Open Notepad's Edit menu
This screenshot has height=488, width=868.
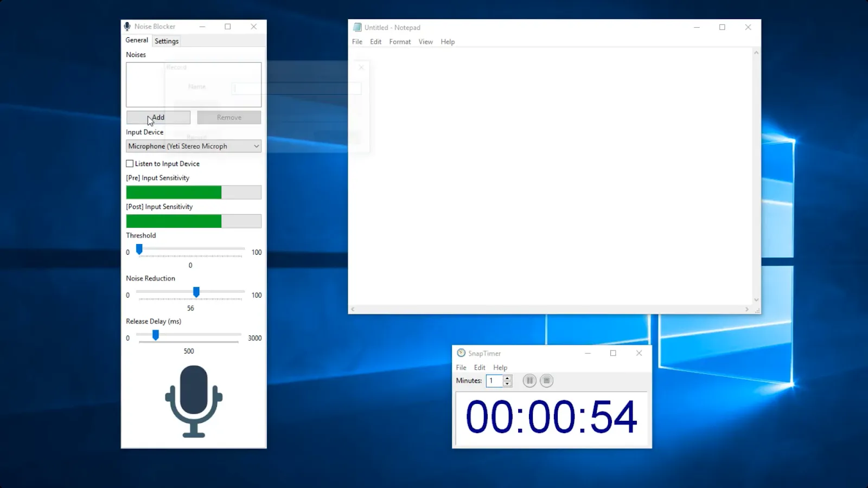click(x=376, y=42)
